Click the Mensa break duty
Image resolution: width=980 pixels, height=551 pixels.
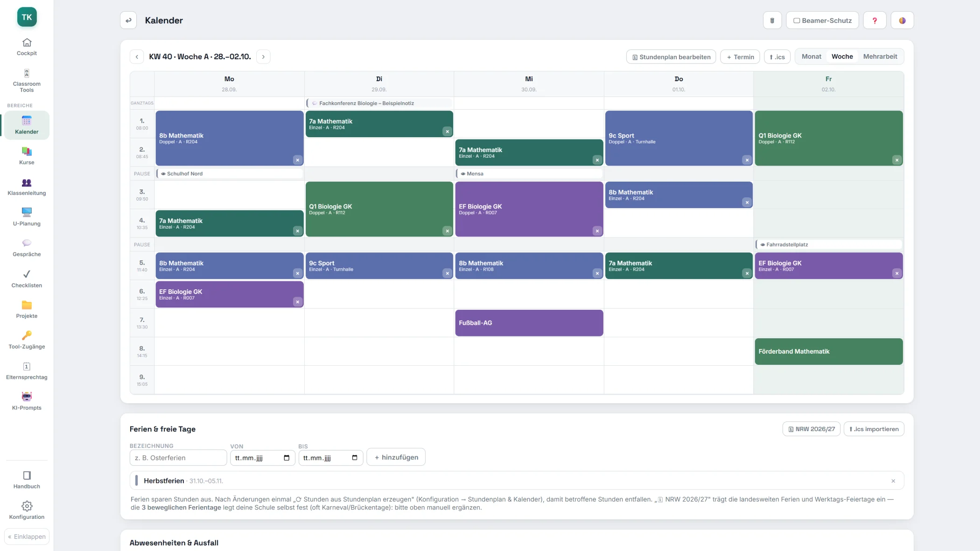[529, 174]
